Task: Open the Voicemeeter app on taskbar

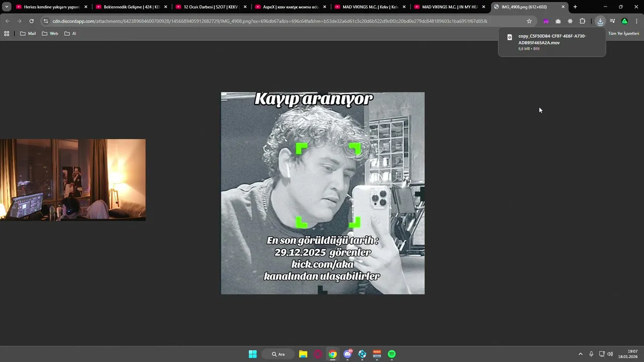Action: [x=377, y=354]
